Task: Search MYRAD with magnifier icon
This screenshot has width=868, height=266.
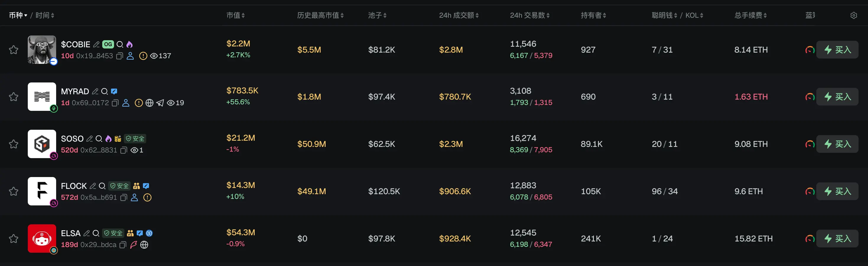Action: point(105,91)
